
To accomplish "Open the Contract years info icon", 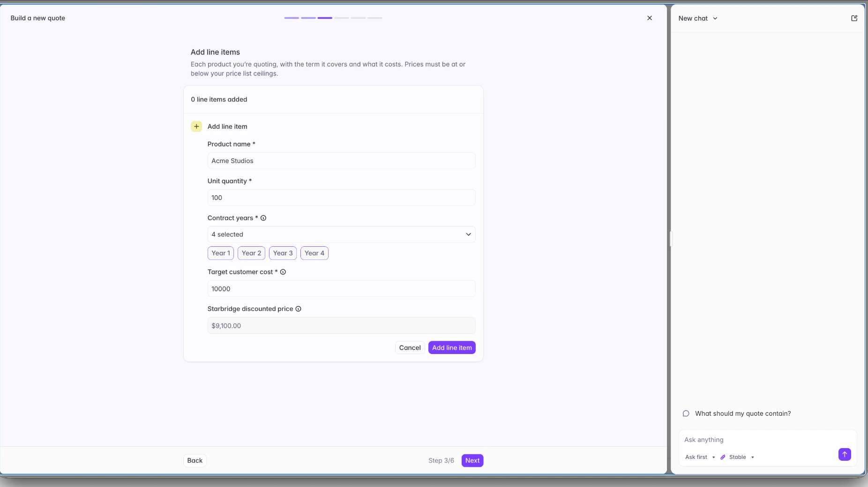I will 263,218.
